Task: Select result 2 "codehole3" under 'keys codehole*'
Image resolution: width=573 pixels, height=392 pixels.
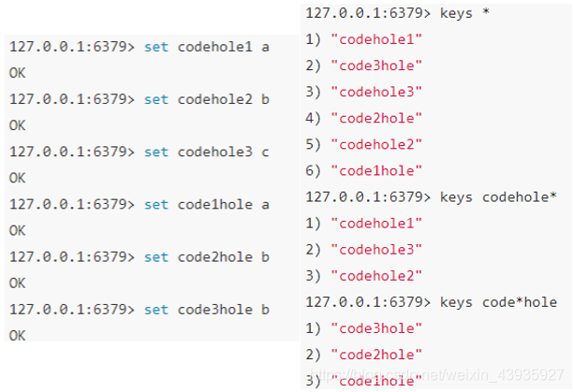Action: click(376, 250)
